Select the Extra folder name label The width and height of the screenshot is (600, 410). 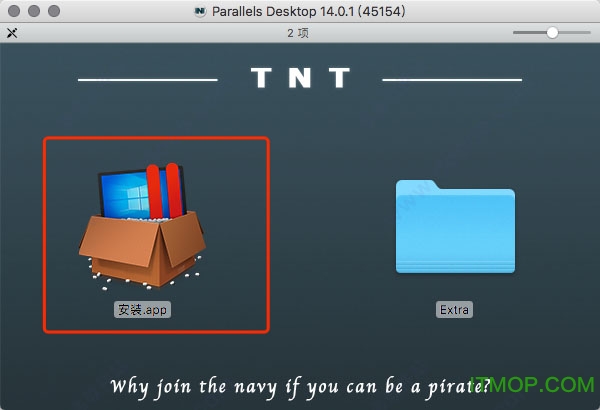pos(454,310)
